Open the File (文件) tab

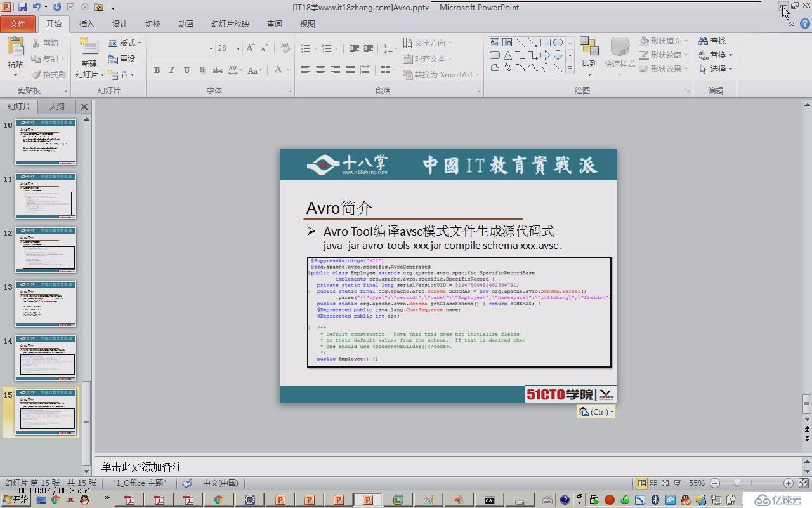[18, 23]
